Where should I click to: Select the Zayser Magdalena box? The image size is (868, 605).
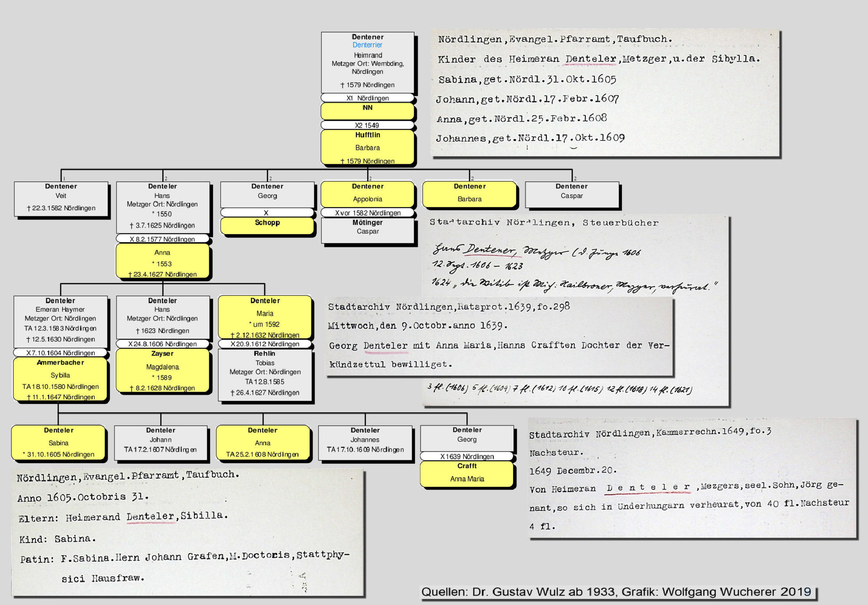pos(162,370)
